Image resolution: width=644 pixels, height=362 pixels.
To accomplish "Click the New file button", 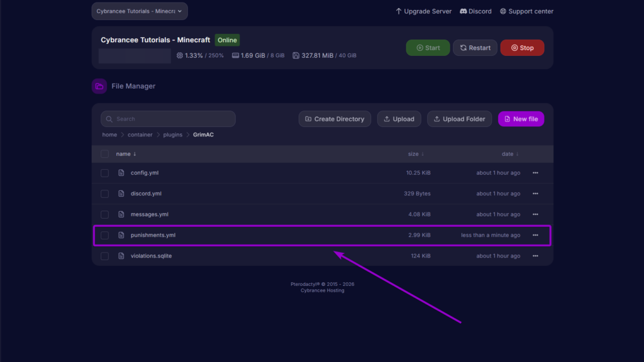I will 521,119.
